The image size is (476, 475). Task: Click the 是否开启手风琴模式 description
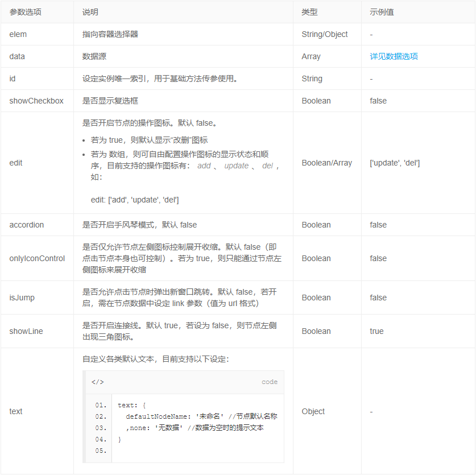tap(140, 225)
